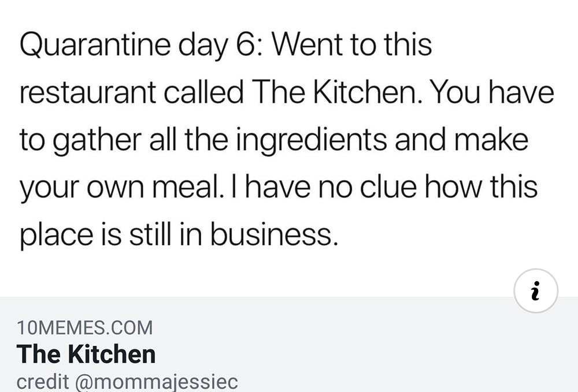Click the credit @mommajessiec caption

[127, 382]
